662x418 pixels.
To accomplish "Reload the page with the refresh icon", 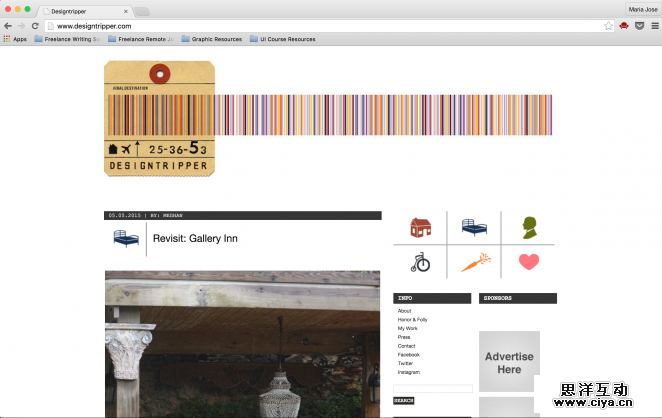I will pos(35,26).
